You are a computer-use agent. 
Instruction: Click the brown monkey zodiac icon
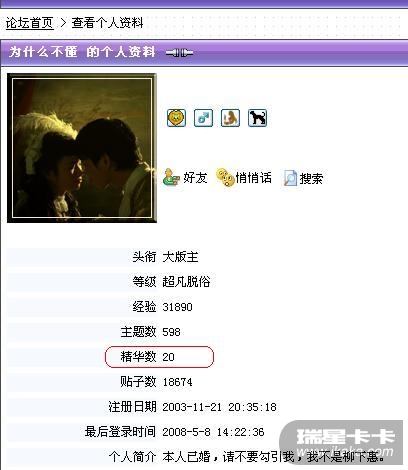pos(230,118)
